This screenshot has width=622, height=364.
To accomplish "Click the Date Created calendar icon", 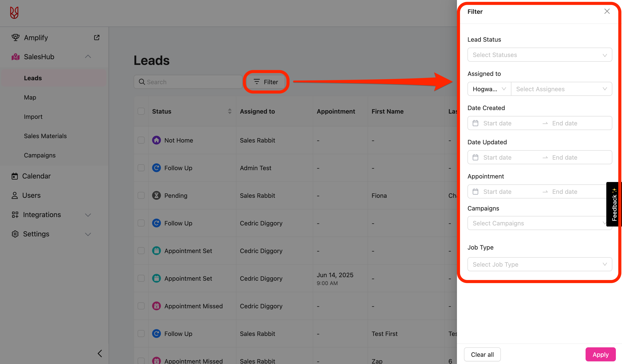I will coord(475,123).
